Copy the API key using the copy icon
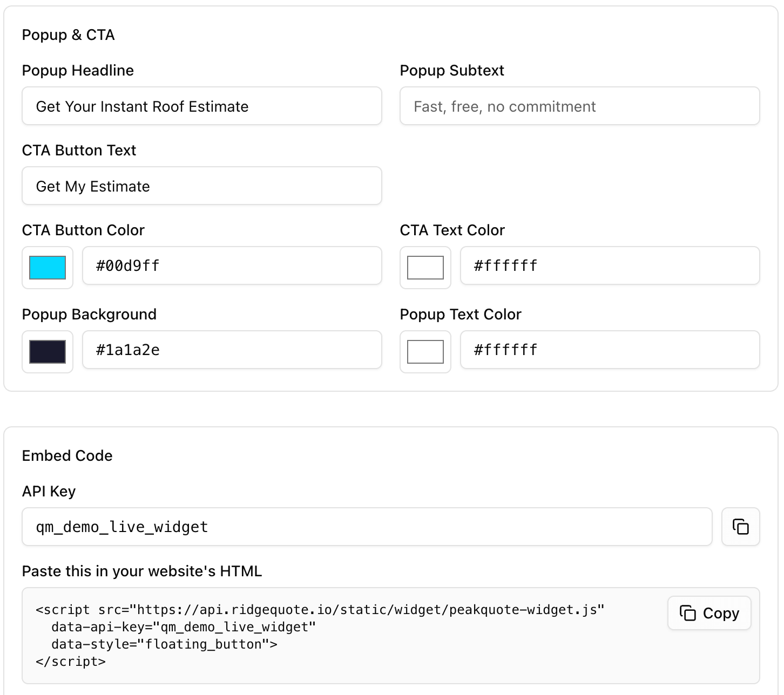 (740, 527)
